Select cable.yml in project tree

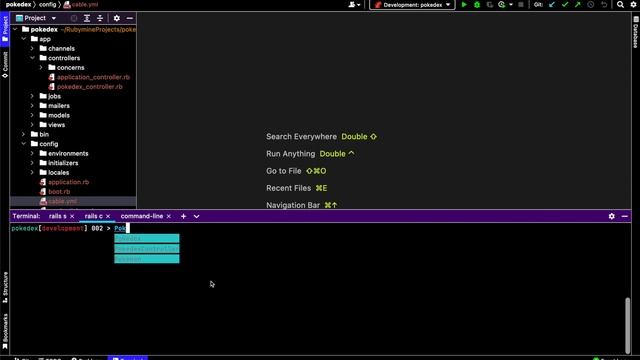click(x=62, y=201)
